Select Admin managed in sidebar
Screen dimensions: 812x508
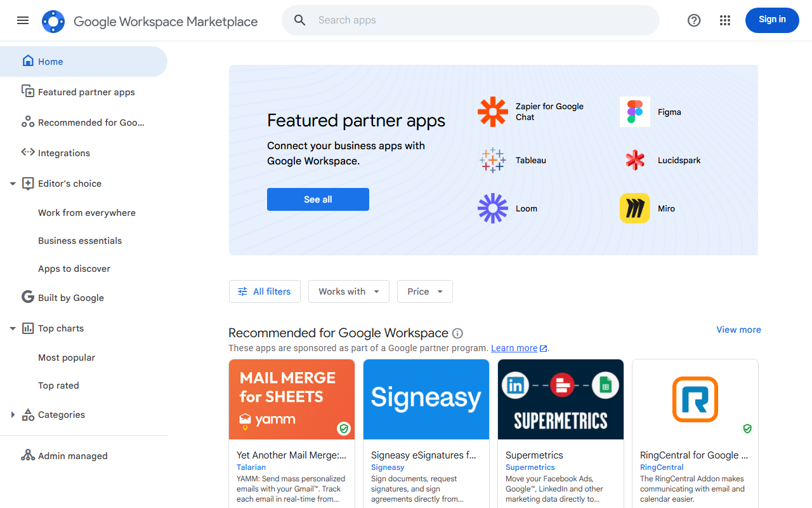pyautogui.click(x=84, y=456)
